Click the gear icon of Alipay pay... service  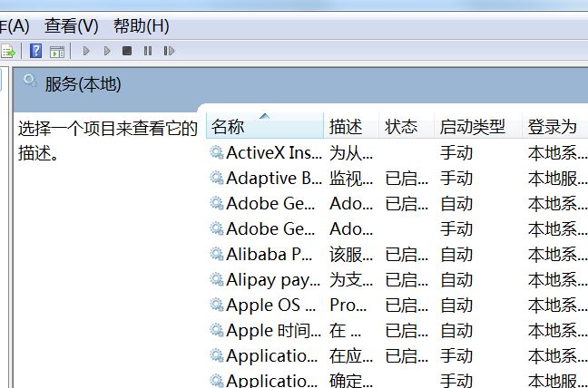[217, 279]
